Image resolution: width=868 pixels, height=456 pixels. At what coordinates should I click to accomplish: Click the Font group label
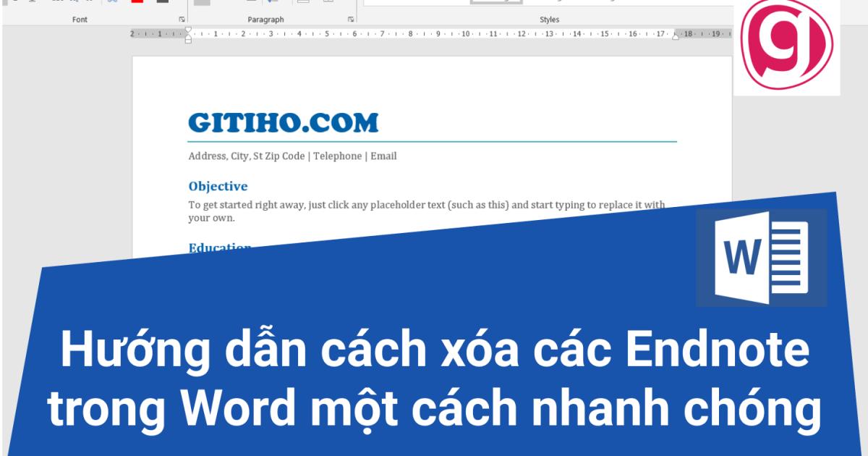coord(80,20)
